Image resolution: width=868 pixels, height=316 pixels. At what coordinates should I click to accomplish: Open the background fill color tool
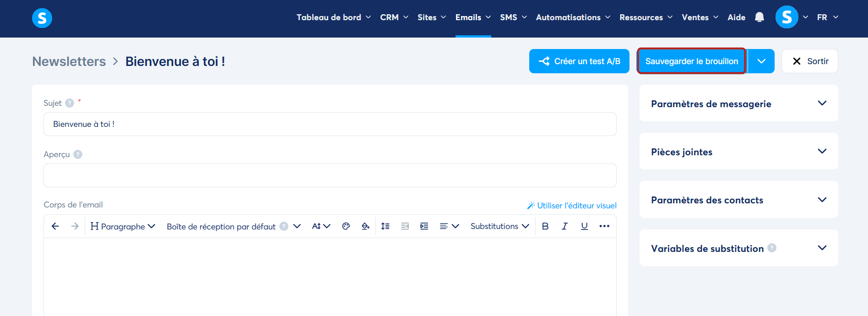[x=365, y=226]
